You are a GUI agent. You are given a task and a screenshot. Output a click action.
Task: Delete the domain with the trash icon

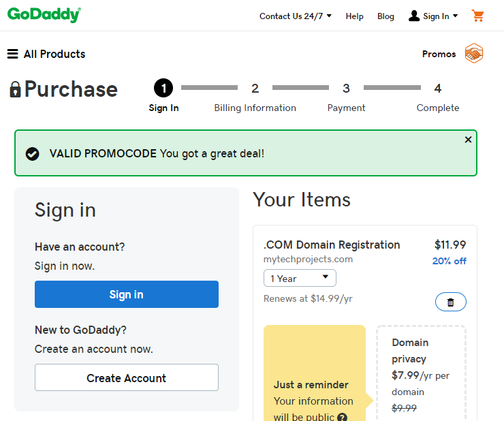(451, 302)
